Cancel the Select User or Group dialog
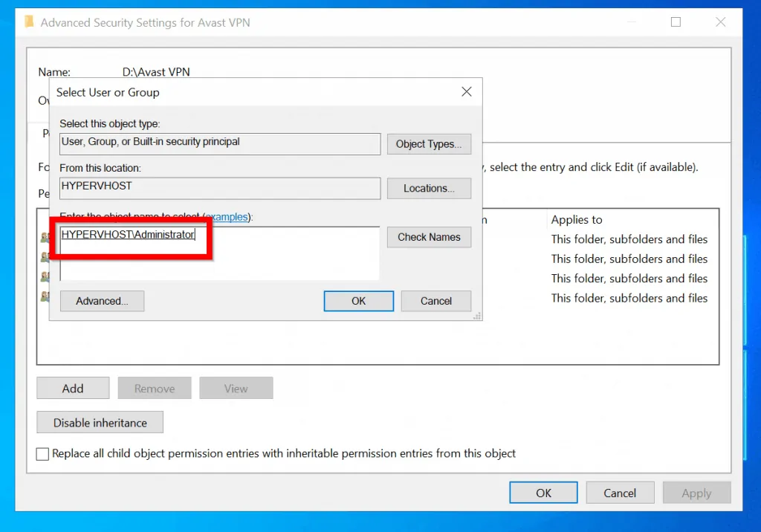The width and height of the screenshot is (761, 532). coord(435,301)
